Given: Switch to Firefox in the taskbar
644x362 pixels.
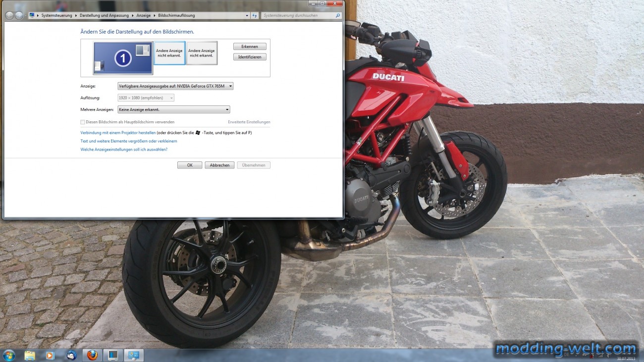Looking at the screenshot, I should [x=92, y=355].
